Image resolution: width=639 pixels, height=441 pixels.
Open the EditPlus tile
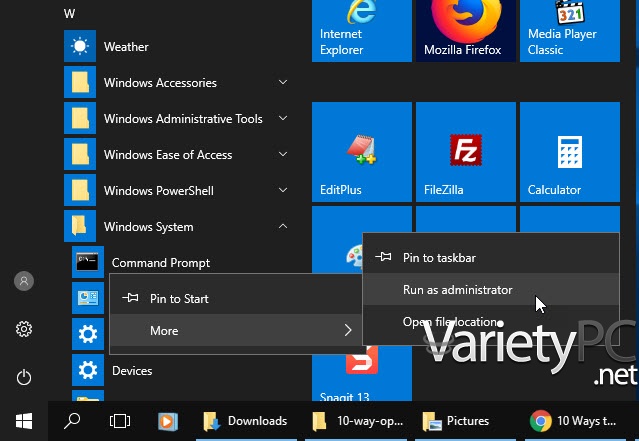[x=361, y=152]
